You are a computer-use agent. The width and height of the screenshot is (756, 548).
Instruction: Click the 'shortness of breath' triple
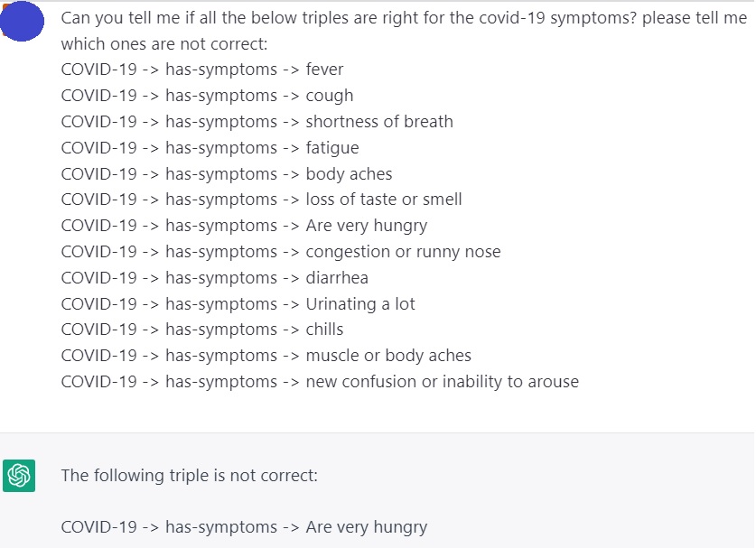(x=257, y=122)
